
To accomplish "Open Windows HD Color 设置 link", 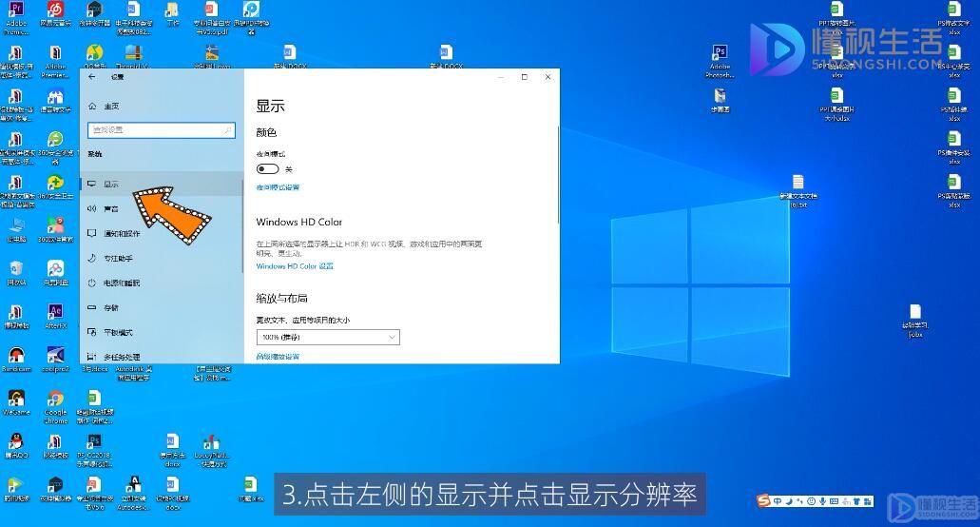I will (x=295, y=266).
